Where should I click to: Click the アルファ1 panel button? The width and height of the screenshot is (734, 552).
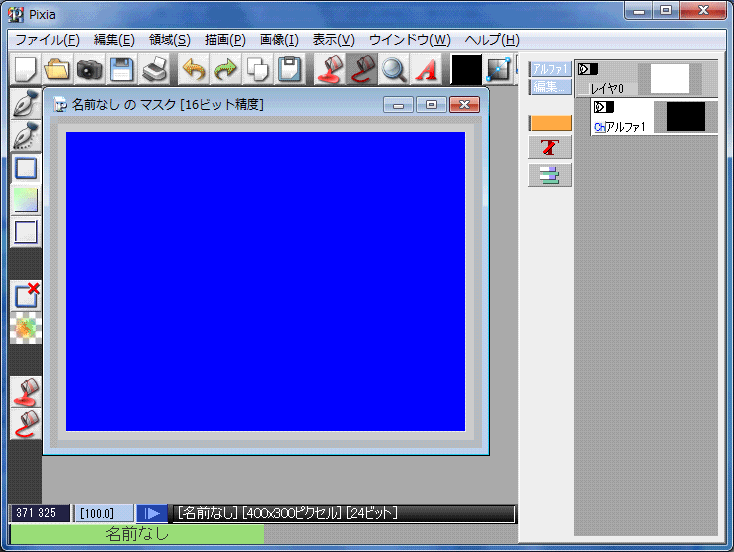pyautogui.click(x=550, y=69)
